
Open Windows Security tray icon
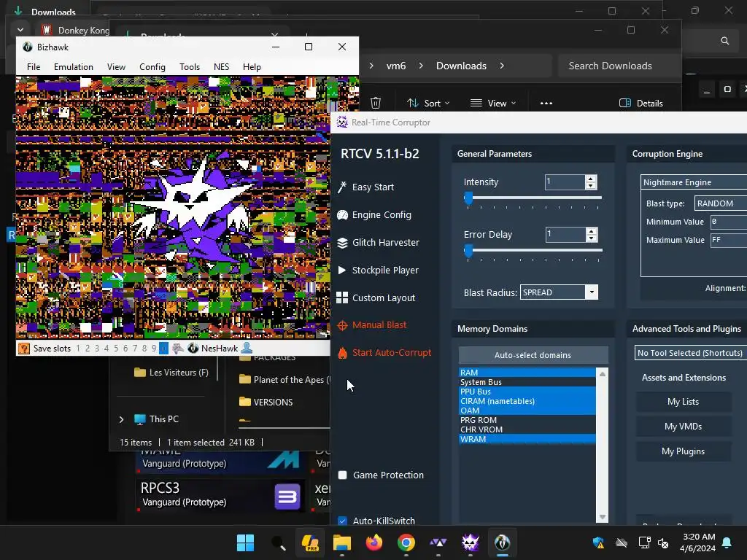tap(598, 542)
